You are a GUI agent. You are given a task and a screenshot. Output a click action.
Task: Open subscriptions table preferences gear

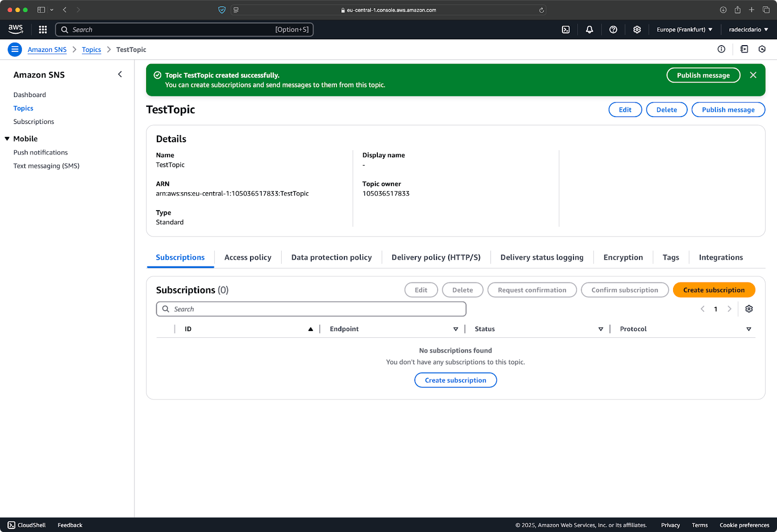pyautogui.click(x=749, y=309)
